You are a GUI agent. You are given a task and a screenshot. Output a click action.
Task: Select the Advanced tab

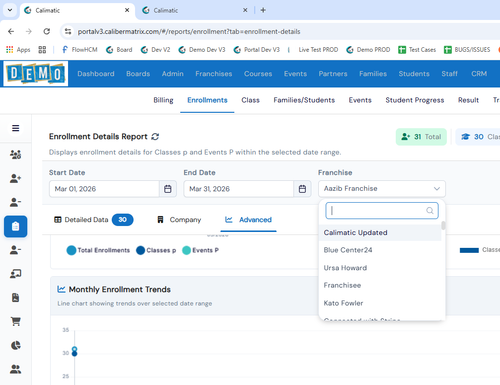[248, 220]
